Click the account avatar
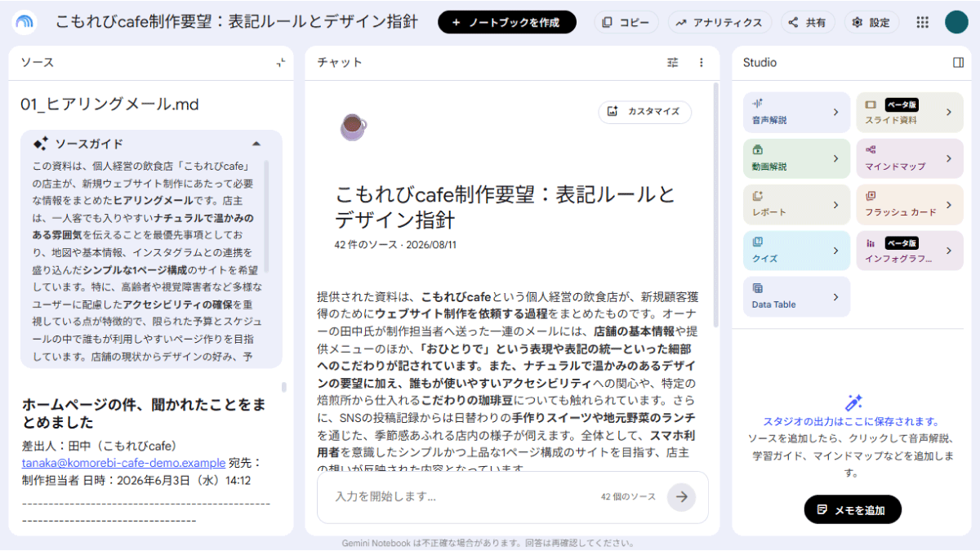This screenshot has width=980, height=551. pos(956,23)
